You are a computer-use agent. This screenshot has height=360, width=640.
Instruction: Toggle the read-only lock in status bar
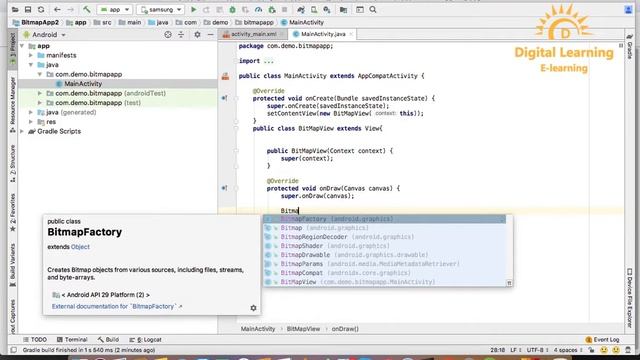click(x=591, y=350)
